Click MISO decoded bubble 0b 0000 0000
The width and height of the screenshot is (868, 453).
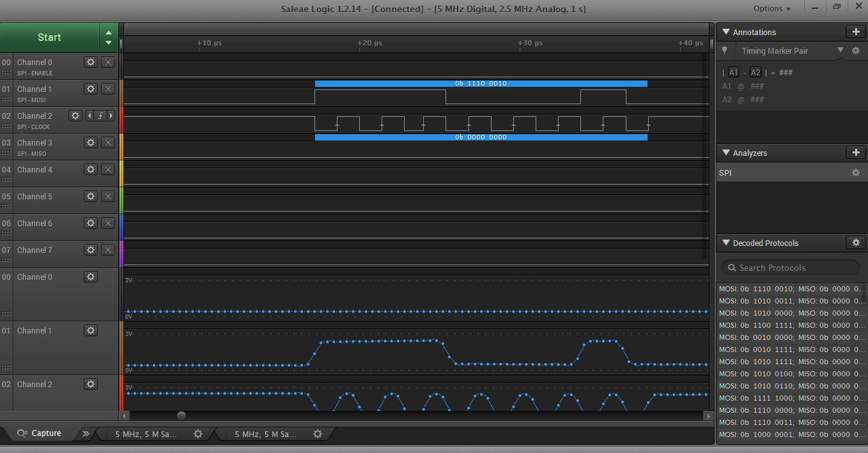tap(481, 137)
